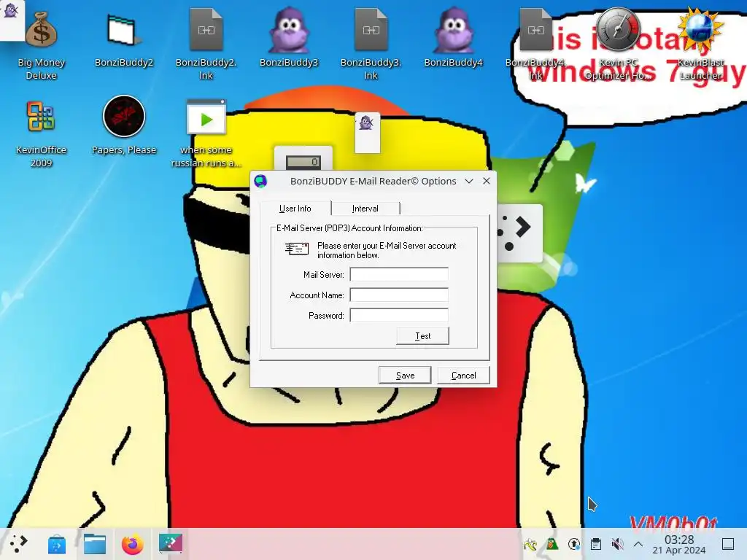Click the Account Name input field
Screen dimensions: 747x560
pyautogui.click(x=399, y=295)
